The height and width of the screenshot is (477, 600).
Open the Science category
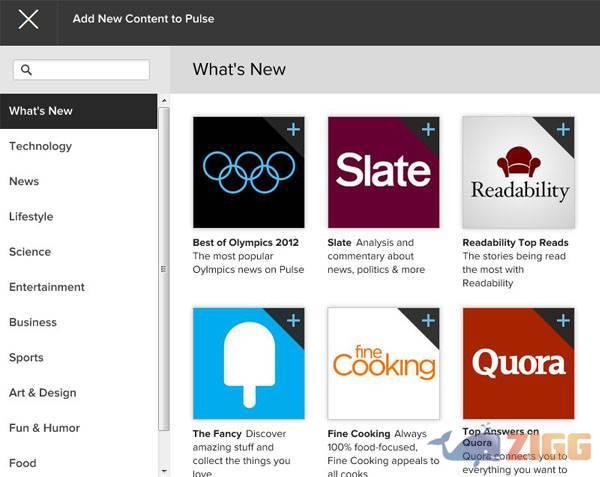78,252
